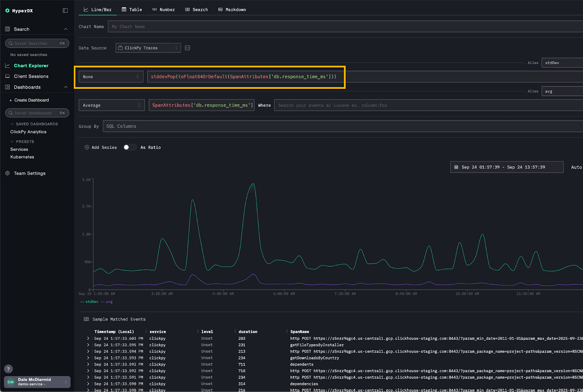583x392 pixels.
Task: Open the ClickPy Analytics dashboard
Action: tap(28, 132)
